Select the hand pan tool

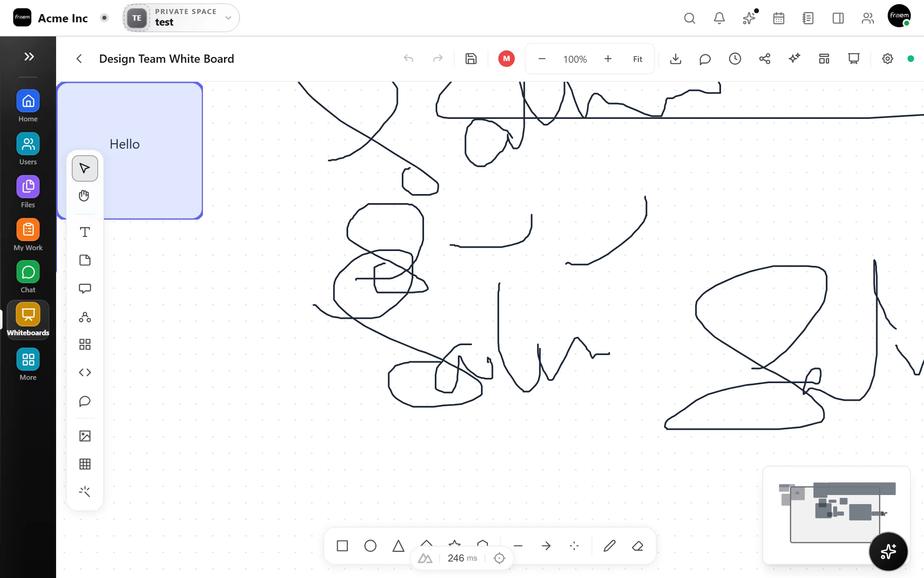(x=84, y=196)
